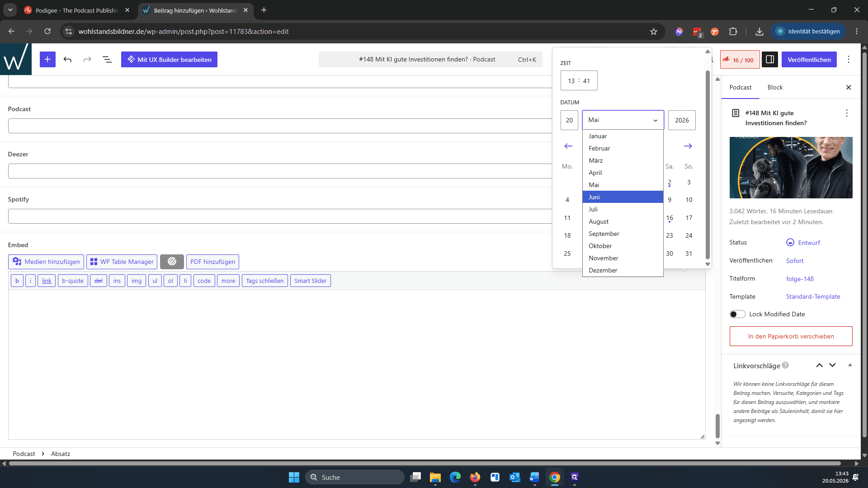Screen dimensions: 868x488
Task: Click the Veröffentlichen button
Action: 809,59
